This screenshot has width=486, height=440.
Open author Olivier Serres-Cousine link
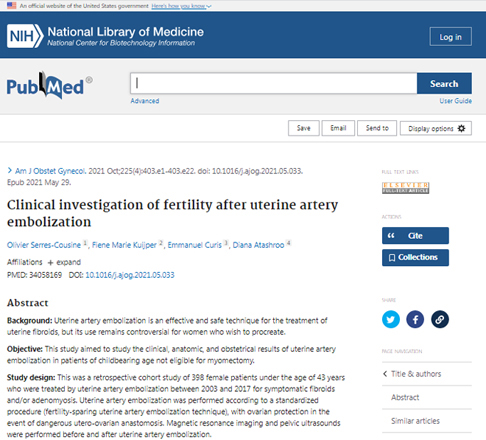pos(44,245)
